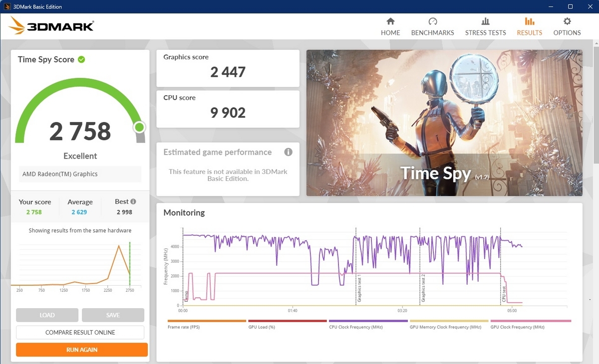Click the Time Spy (v1.2) title text
The width and height of the screenshot is (599, 364).
444,173
